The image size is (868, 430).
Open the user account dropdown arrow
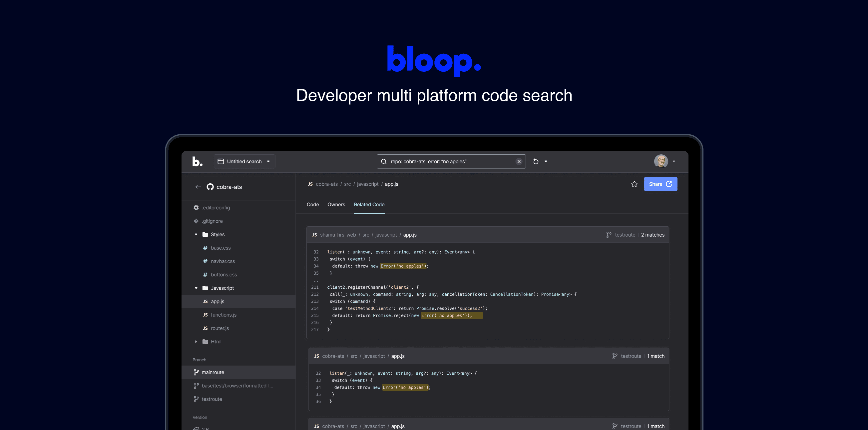pos(673,161)
